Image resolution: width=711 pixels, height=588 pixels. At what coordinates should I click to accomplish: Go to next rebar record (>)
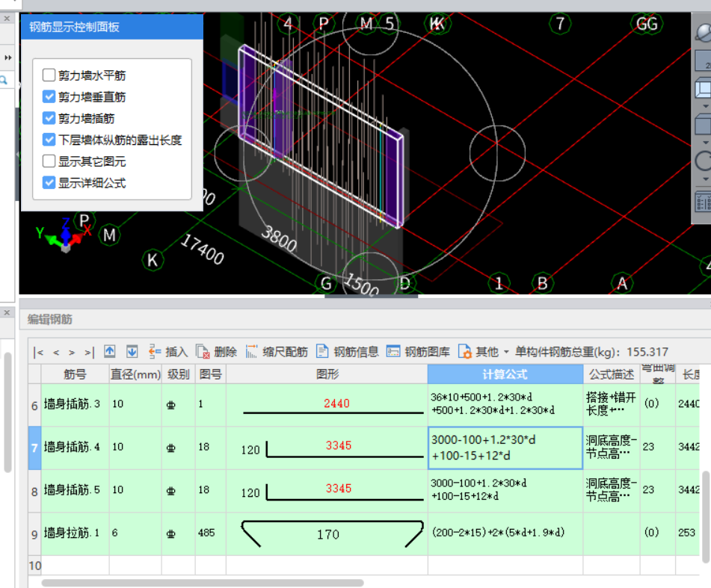click(72, 352)
